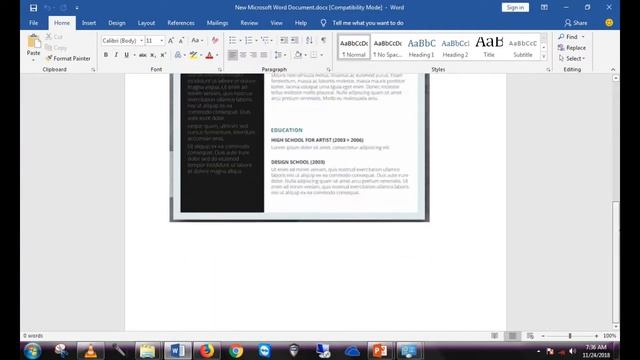Toggle Print Layout view
This screenshot has width=640, height=360.
point(512,336)
